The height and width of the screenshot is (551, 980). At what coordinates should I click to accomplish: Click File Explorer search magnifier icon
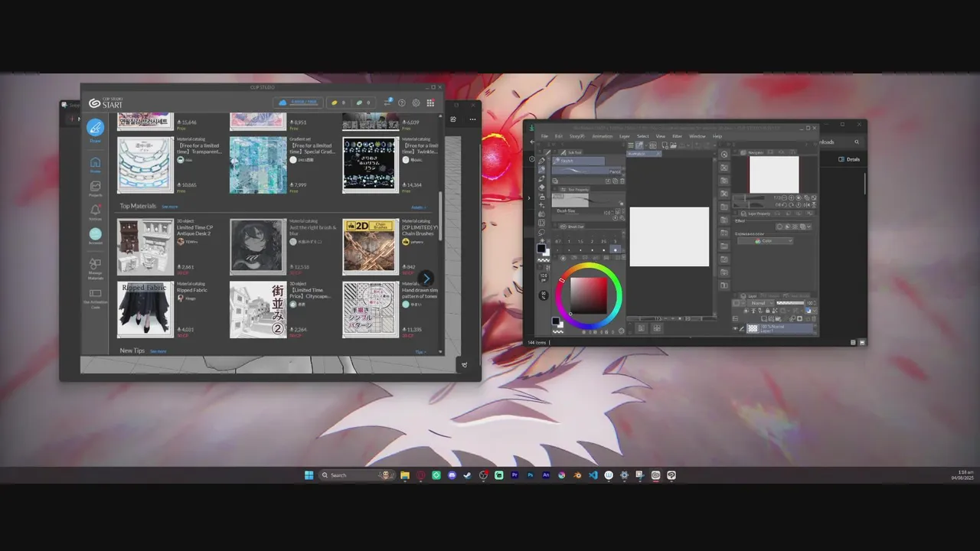click(x=857, y=142)
